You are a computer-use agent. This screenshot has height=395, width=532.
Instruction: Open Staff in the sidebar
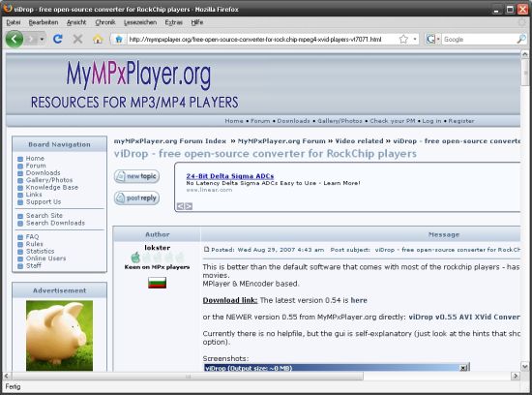point(33,265)
